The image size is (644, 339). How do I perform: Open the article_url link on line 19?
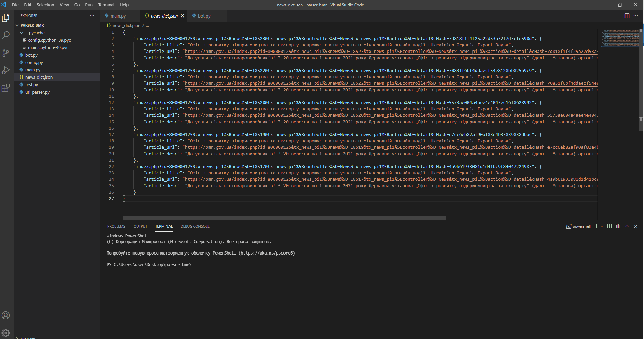(391, 147)
